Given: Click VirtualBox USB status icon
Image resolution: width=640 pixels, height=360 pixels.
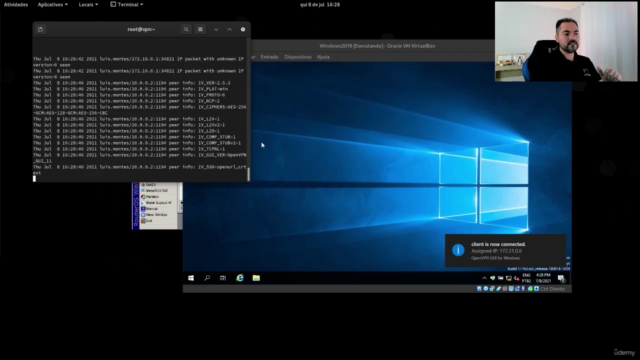Looking at the screenshot, I should click(x=498, y=289).
